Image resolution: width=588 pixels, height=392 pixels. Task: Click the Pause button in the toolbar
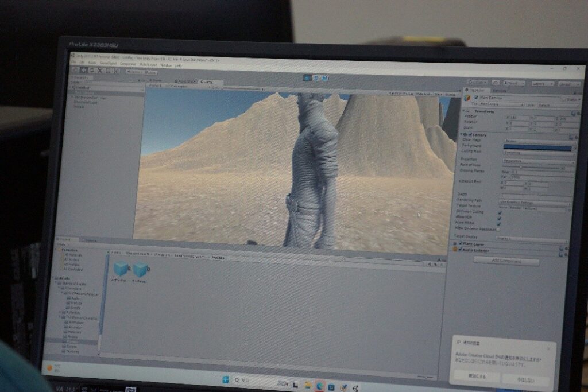click(316, 77)
